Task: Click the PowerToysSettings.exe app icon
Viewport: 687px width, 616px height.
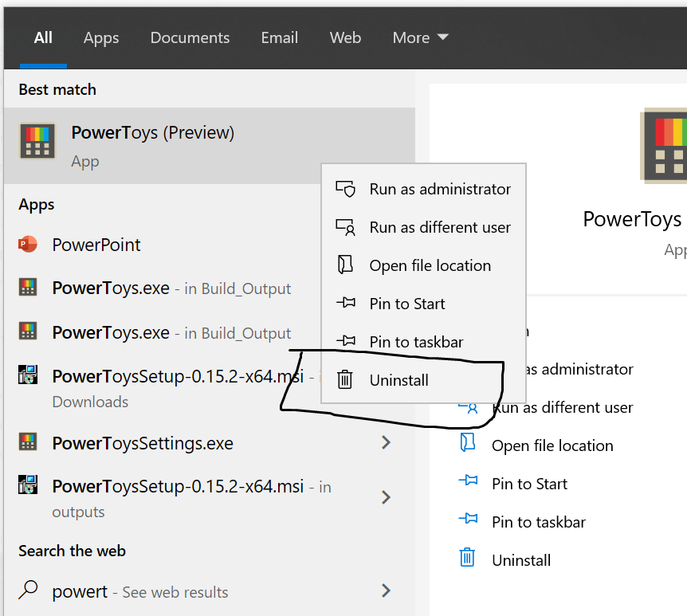Action: 29,443
